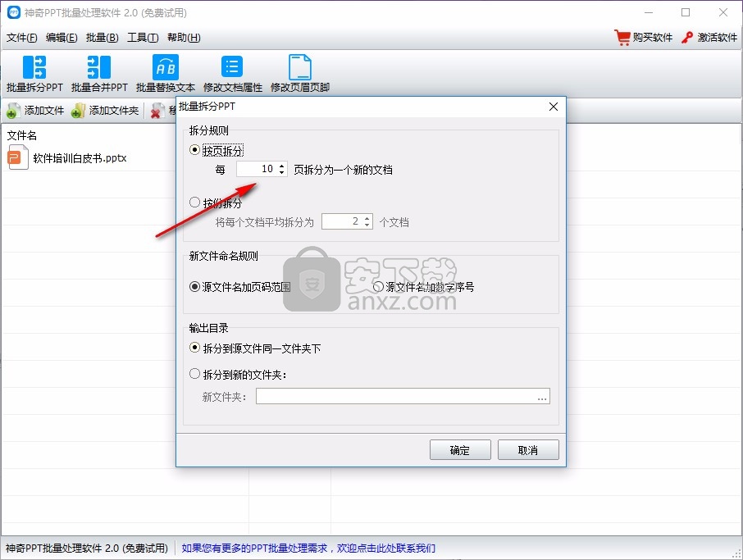Open the 工具(T) menu
Viewport: 743px width, 560px height.
point(143,38)
